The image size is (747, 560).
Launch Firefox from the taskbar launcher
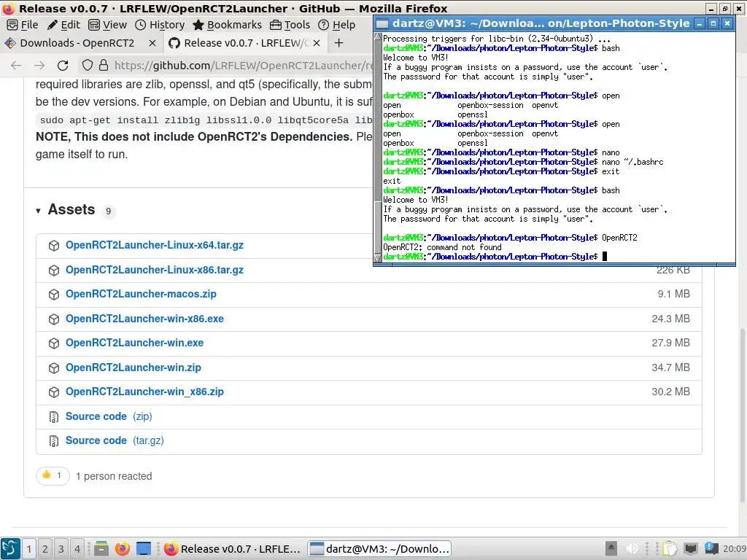[123, 549]
